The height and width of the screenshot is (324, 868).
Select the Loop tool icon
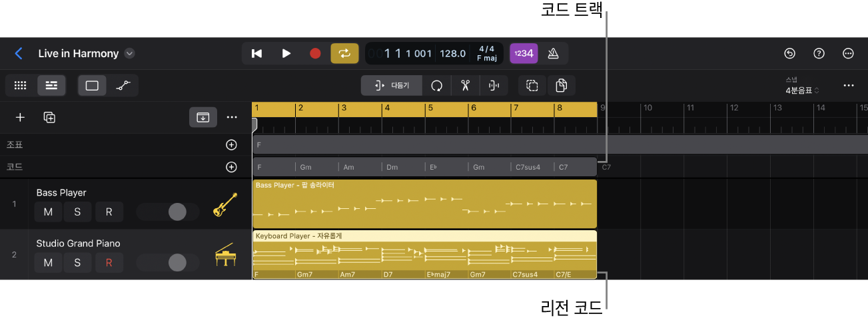(437, 86)
